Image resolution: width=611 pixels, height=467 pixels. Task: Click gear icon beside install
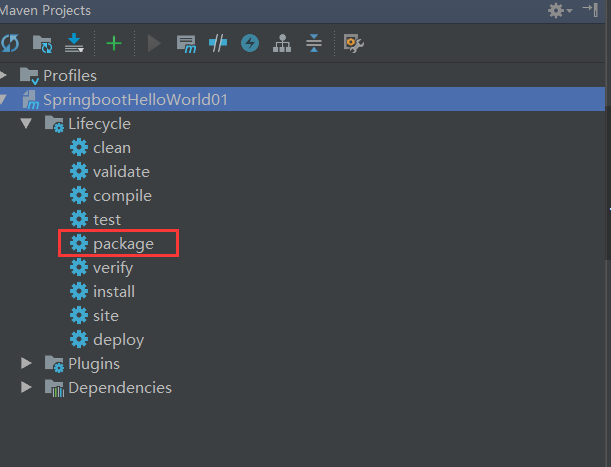79,292
